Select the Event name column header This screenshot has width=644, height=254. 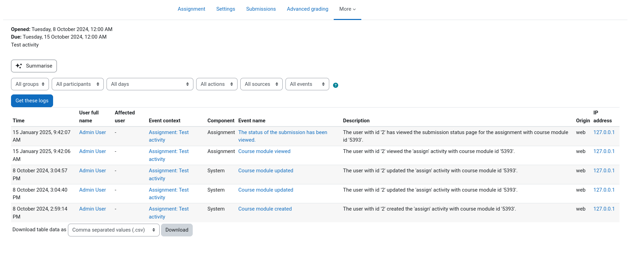252,121
